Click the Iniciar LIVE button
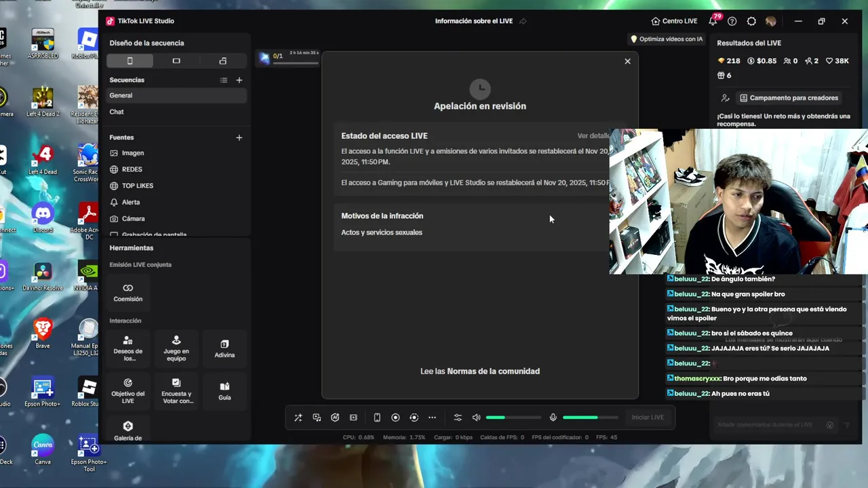Screen dimensions: 868x488 (648, 418)
